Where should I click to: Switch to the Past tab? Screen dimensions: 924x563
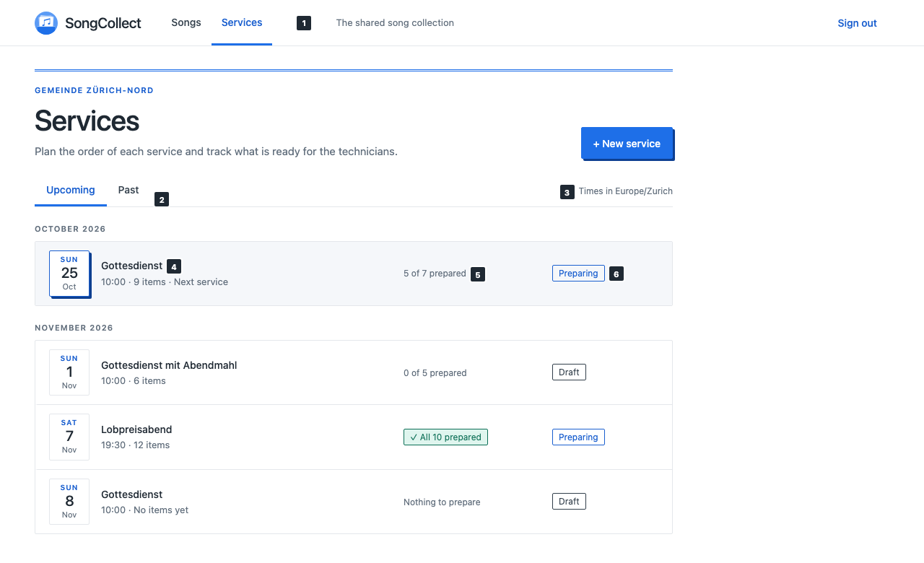128,191
